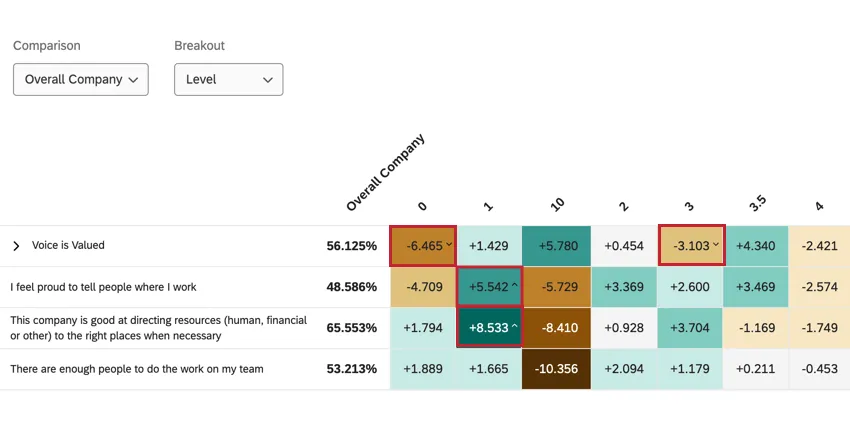Click the -6.465 heatmap cell
The image size is (850, 425).
[422, 246]
